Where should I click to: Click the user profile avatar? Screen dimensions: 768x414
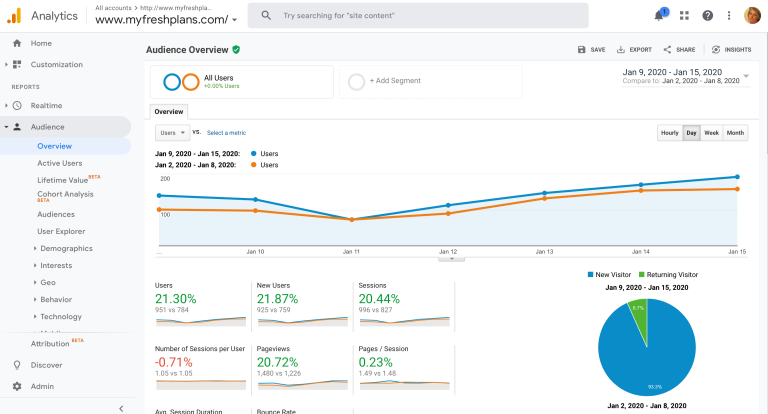coord(752,16)
